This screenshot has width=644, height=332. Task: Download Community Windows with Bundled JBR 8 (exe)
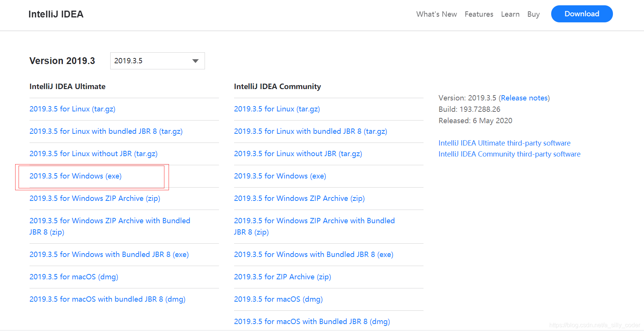point(314,254)
